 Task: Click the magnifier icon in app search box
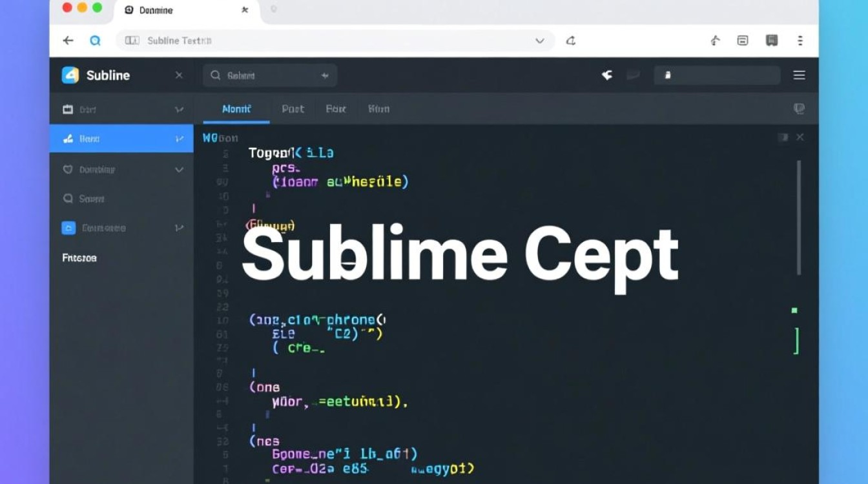click(x=216, y=76)
